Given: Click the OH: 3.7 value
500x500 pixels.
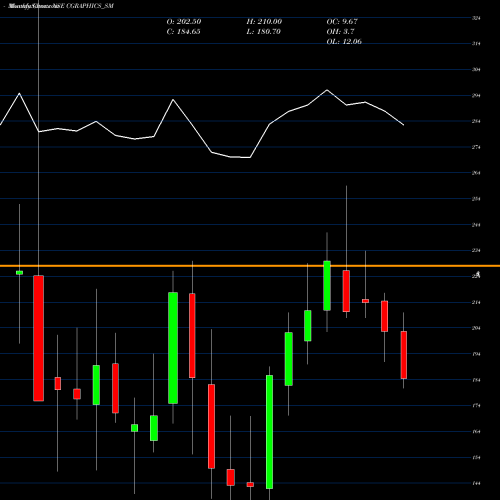Looking at the screenshot, I should [340, 32].
